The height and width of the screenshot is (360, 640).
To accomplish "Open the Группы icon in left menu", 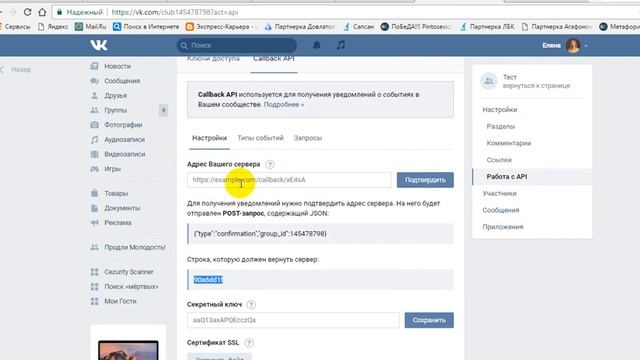I will [94, 110].
